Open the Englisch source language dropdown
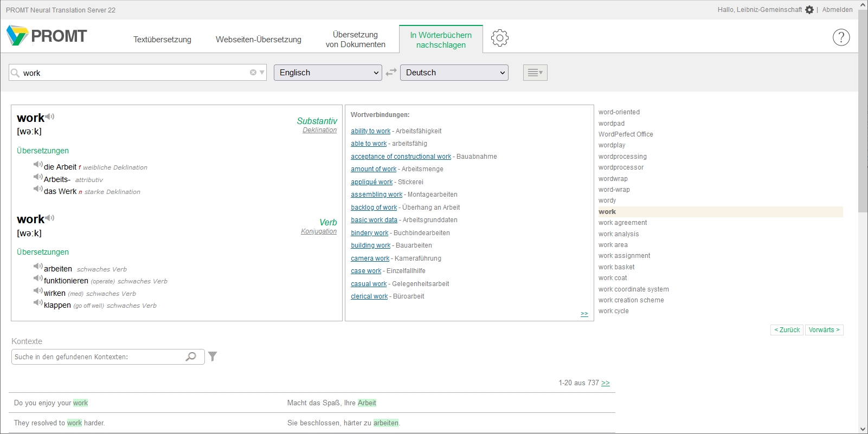The width and height of the screenshot is (868, 434). [x=327, y=73]
